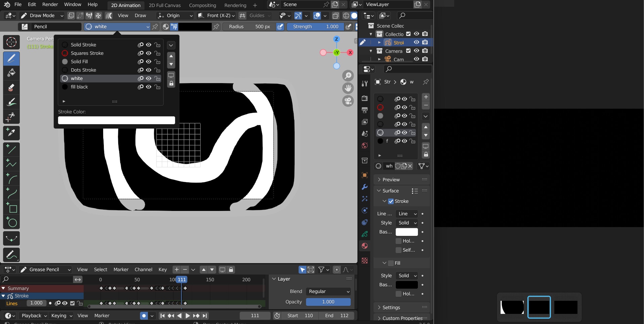Uncheck the Camera collection checkbox in the outliner

point(408,51)
